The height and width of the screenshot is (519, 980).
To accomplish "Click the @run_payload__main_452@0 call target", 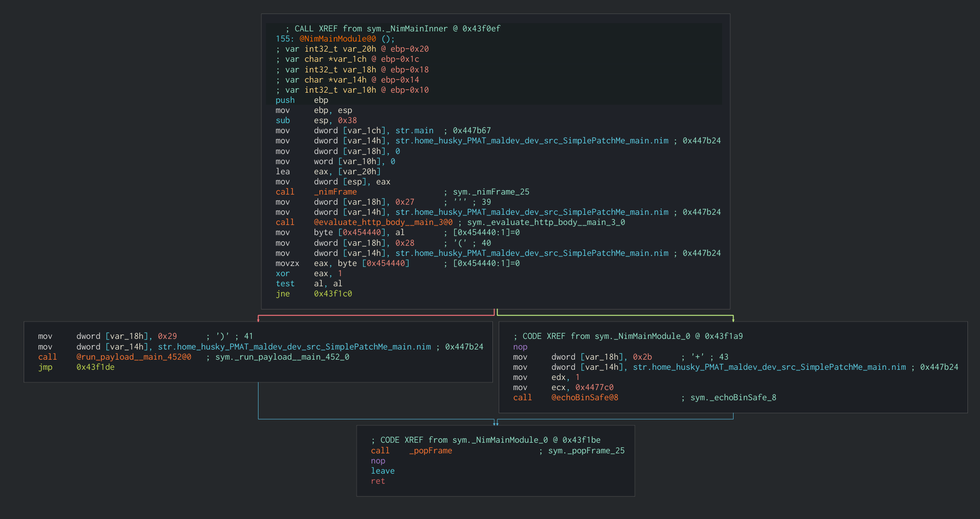I will (133, 357).
